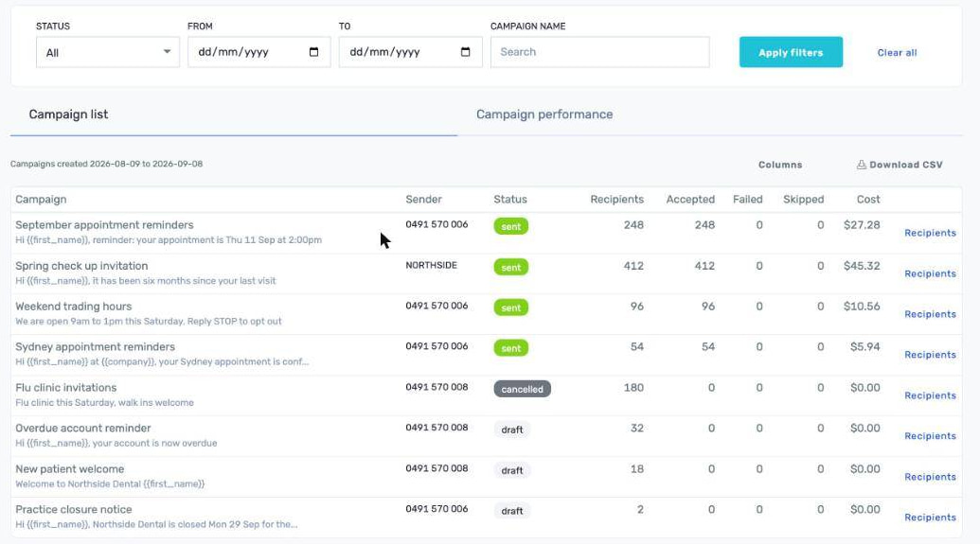
Task: Click the Accepted column header
Action: tap(690, 200)
